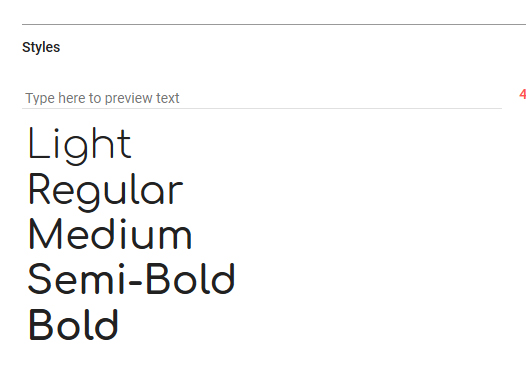Click the red font size number
526x376 pixels.
tap(522, 94)
